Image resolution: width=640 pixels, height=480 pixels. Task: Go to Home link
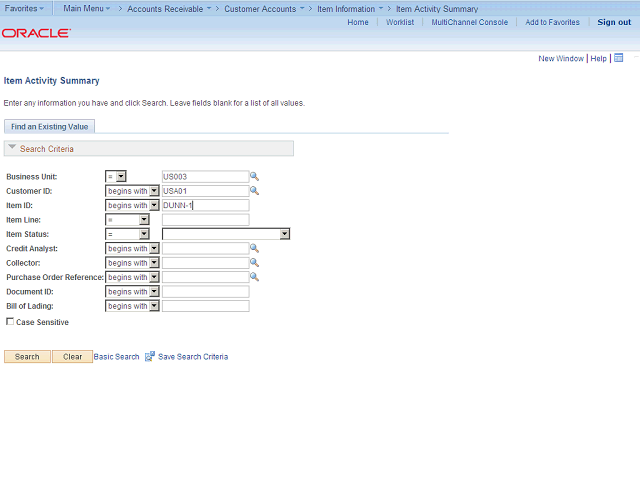tap(358, 22)
